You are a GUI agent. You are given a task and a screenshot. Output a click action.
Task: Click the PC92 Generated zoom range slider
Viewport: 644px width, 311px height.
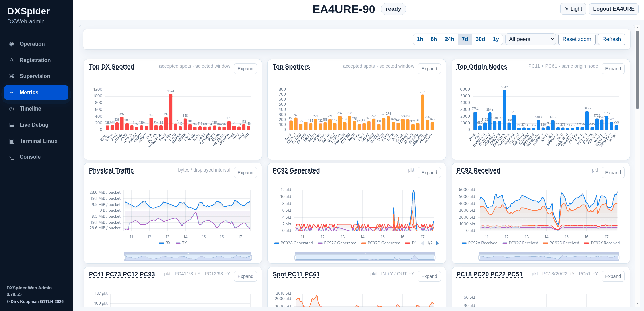[365, 256]
